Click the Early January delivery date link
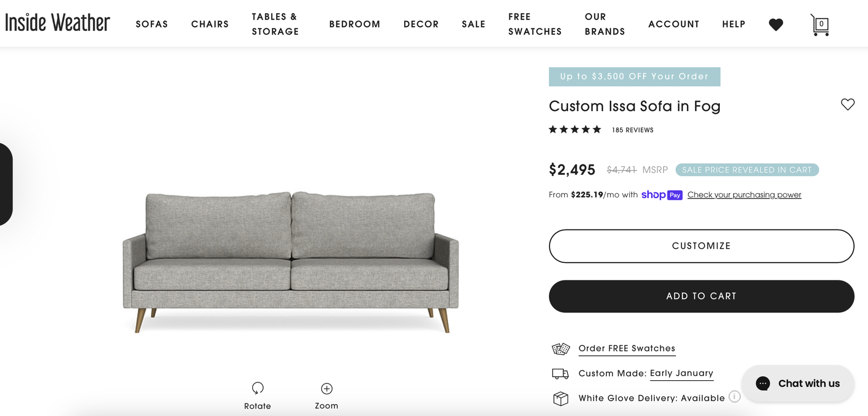This screenshot has height=416, width=868. [681, 373]
